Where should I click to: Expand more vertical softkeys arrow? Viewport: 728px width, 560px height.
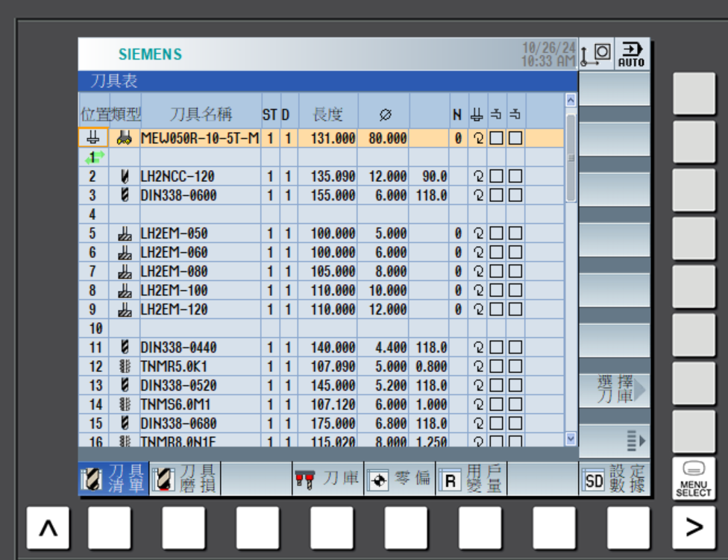coord(614,440)
